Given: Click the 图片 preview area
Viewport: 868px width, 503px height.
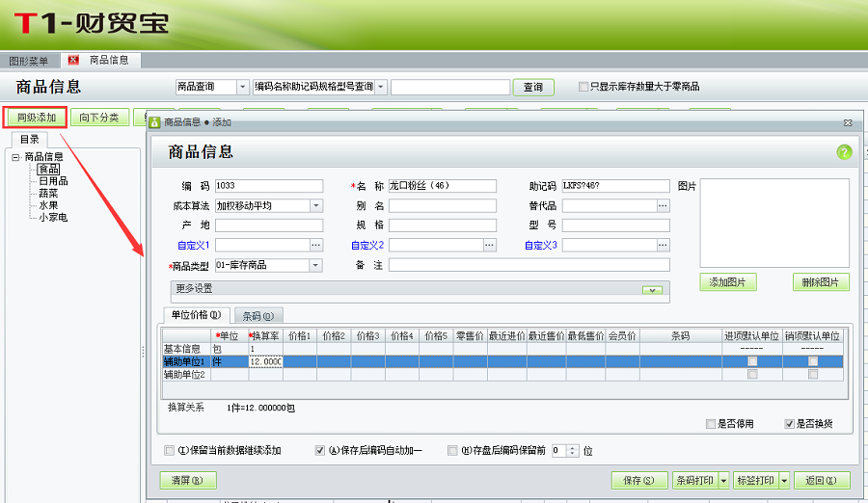Looking at the screenshot, I should tap(774, 223).
